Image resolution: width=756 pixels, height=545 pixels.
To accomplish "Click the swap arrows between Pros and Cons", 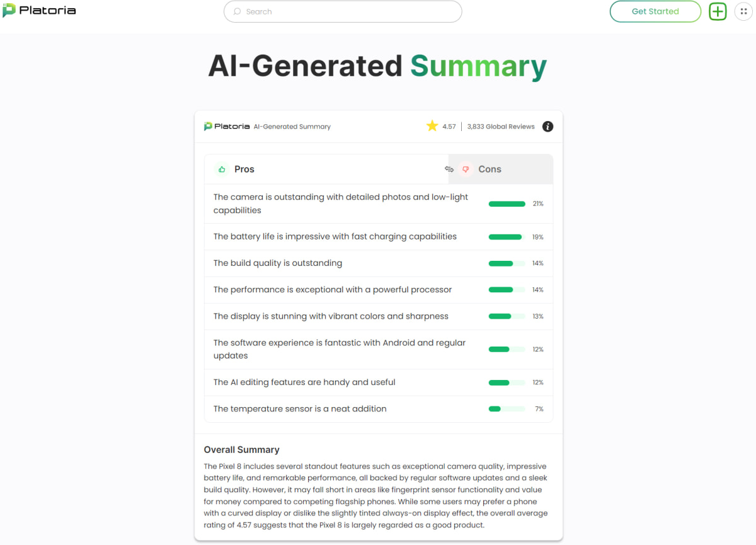I will (x=449, y=169).
